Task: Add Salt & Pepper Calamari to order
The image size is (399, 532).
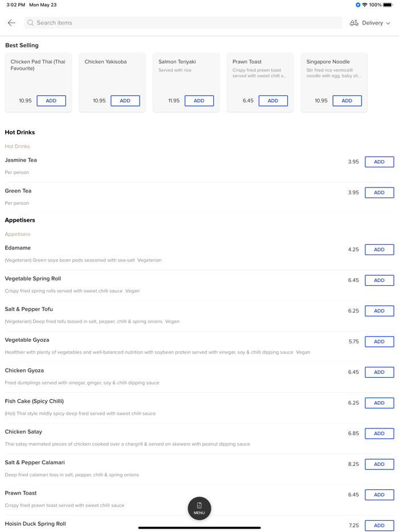Action: [x=379, y=464]
